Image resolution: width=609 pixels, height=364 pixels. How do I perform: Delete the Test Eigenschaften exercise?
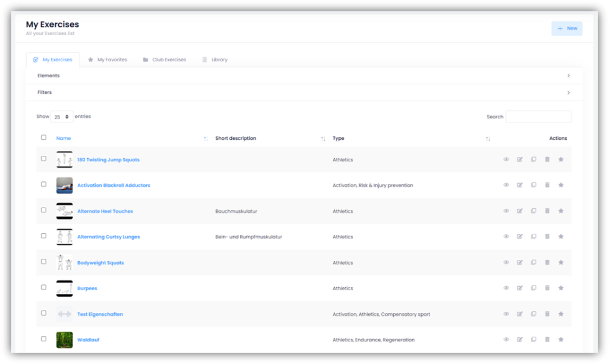pos(547,314)
